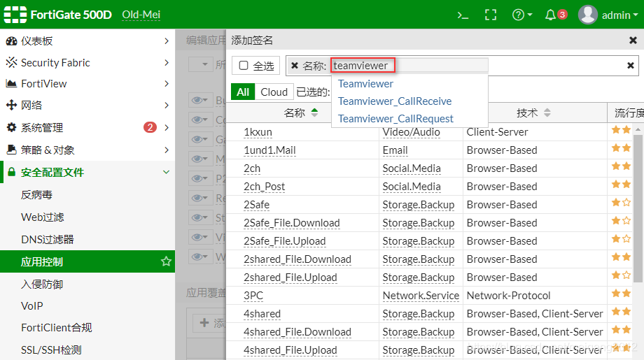This screenshot has width=644, height=360.
Task: Open the 入侵防御 menu item
Action: click(x=42, y=284)
